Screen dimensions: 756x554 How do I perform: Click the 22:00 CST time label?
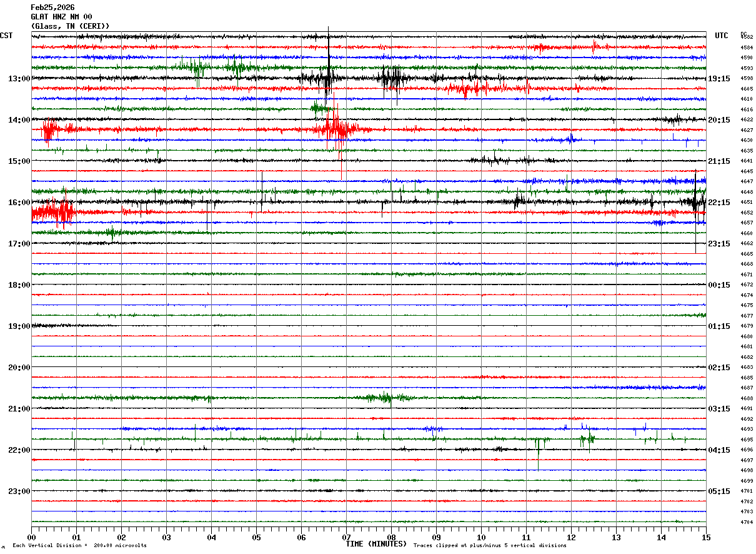tap(19, 450)
